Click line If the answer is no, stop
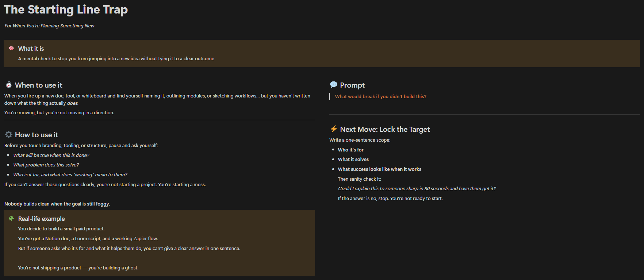644x280 pixels. 390,199
